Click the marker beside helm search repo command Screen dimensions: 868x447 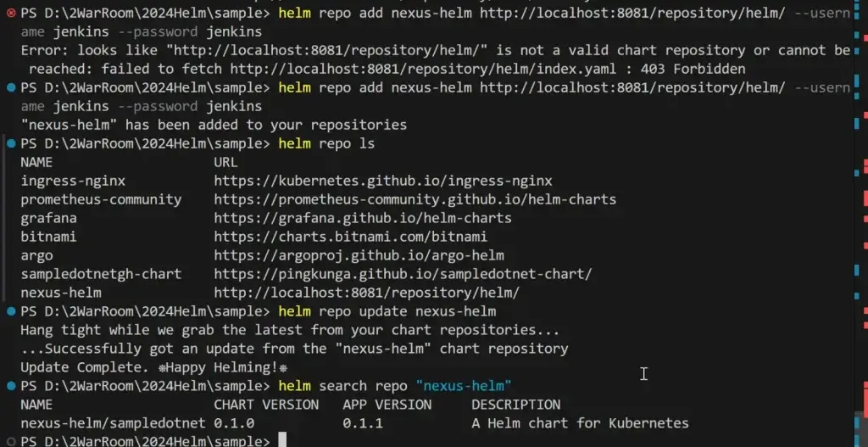coord(10,386)
